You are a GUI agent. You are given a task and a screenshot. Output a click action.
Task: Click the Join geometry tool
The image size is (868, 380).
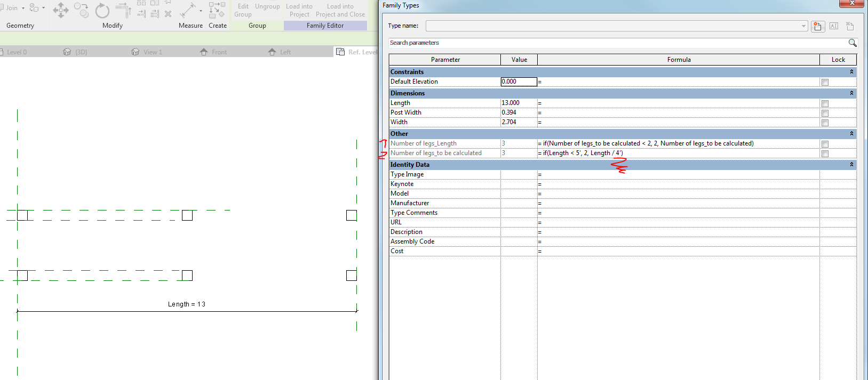(x=9, y=8)
